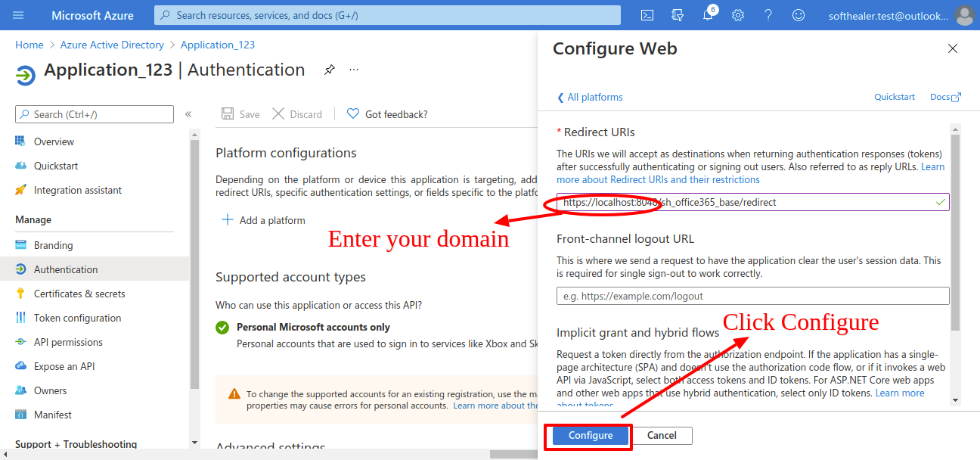Open the notifications bell icon

click(708, 15)
